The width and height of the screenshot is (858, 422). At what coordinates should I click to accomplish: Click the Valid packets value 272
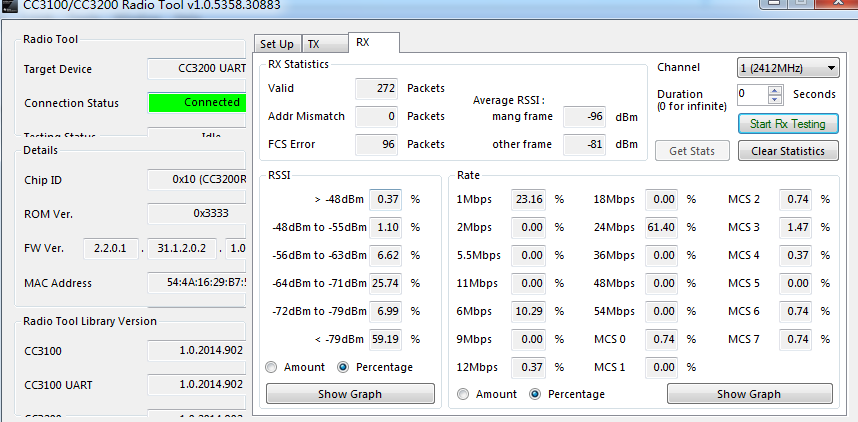(x=376, y=89)
